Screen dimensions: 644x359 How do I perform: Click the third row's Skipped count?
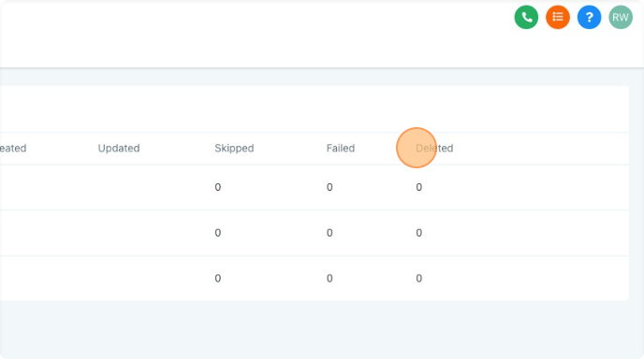click(218, 279)
